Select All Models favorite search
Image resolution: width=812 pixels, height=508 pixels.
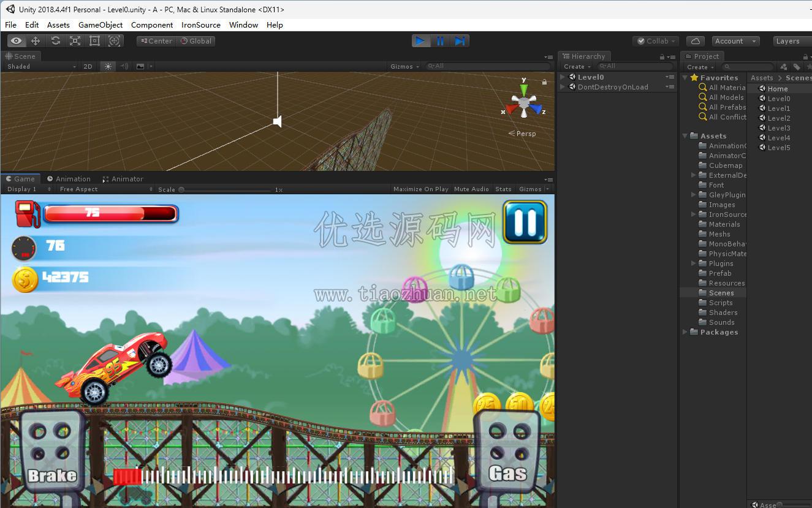[721, 97]
